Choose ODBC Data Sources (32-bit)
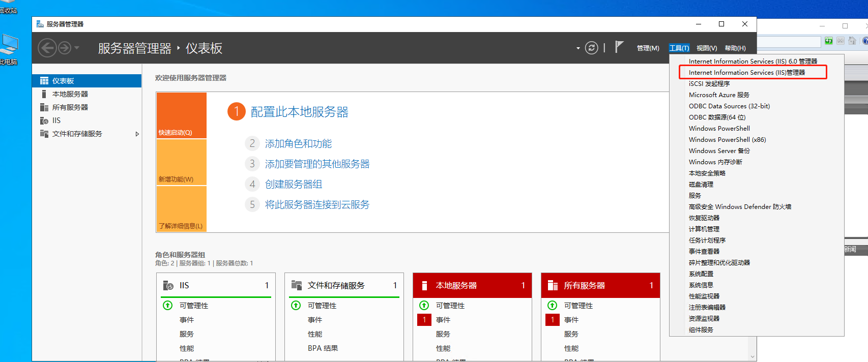Image resolution: width=868 pixels, height=362 pixels. pos(729,106)
